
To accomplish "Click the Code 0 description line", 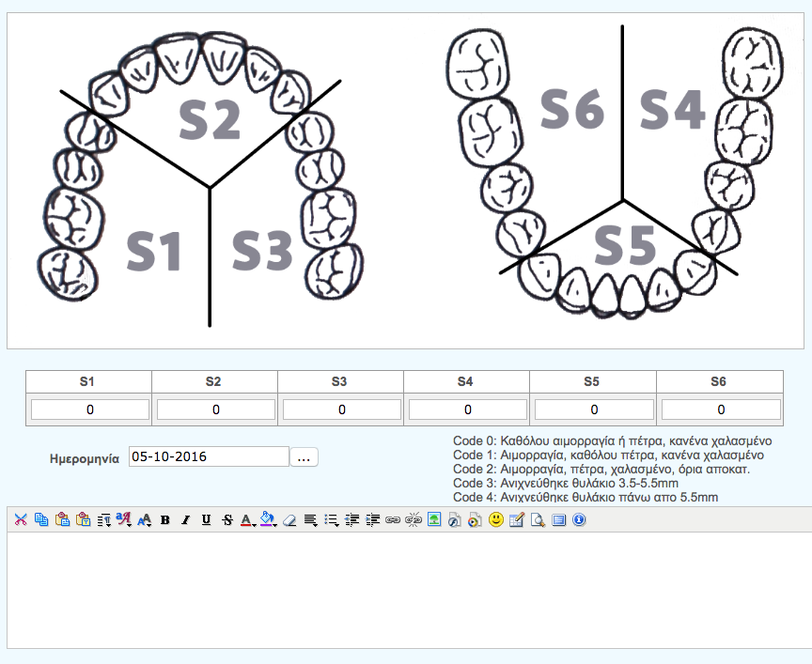I will pos(612,440).
